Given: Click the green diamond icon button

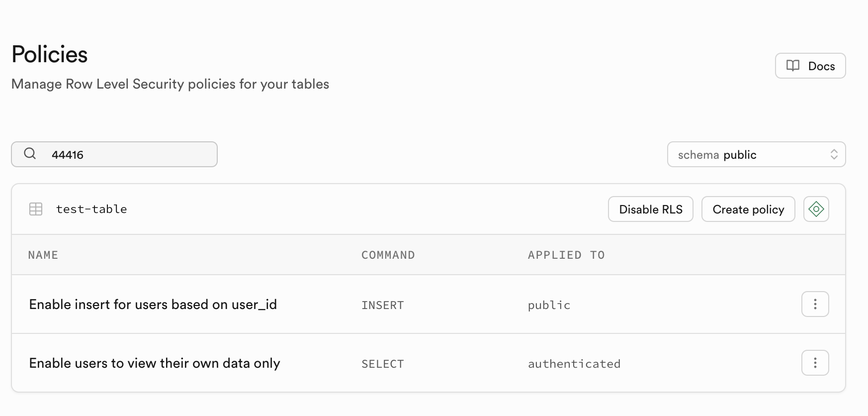Looking at the screenshot, I should click(816, 209).
